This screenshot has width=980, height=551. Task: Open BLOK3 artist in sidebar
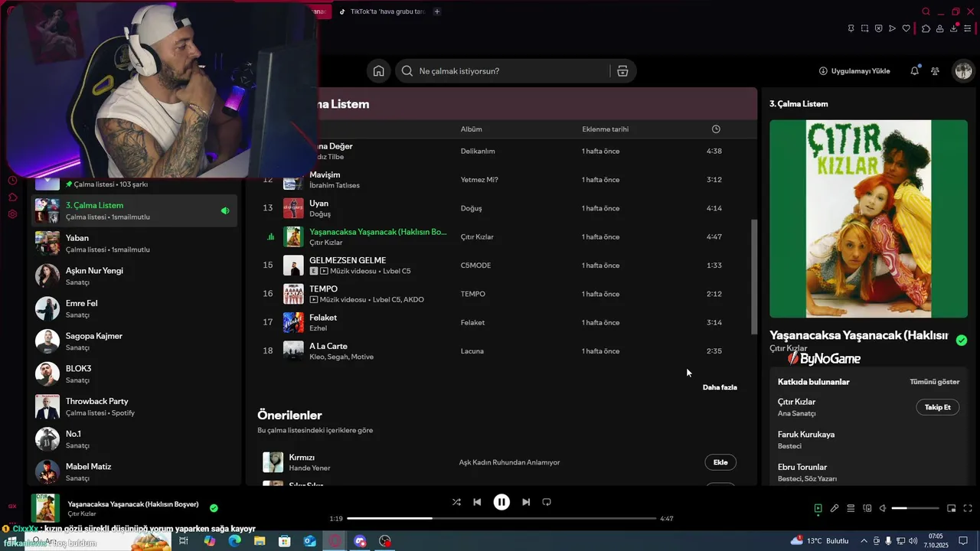pos(135,374)
